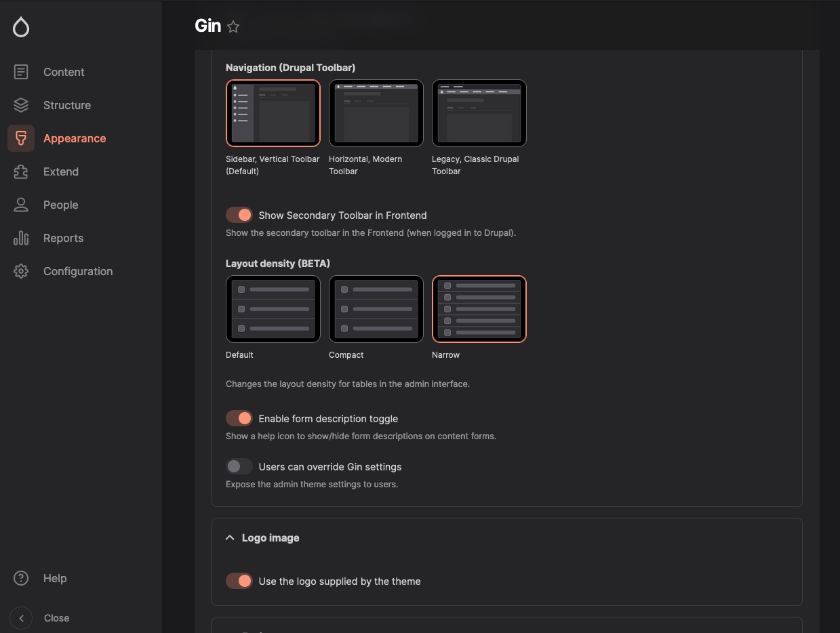Click the Appearance paintbrush icon

21,138
